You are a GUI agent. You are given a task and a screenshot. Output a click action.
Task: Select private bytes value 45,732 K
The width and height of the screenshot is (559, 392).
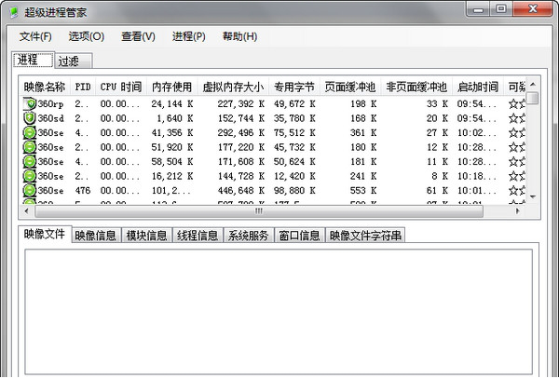[294, 147]
